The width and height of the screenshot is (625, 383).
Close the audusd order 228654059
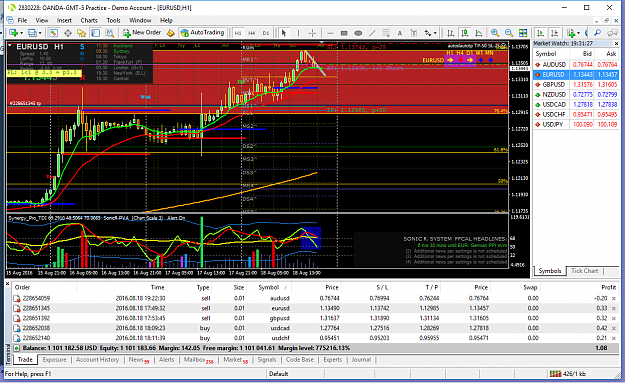click(614, 299)
